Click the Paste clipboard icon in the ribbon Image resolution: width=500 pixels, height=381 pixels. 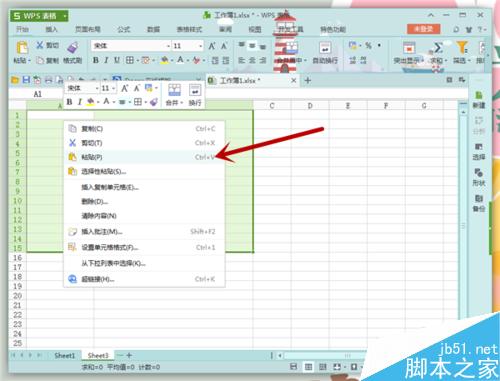pos(22,48)
